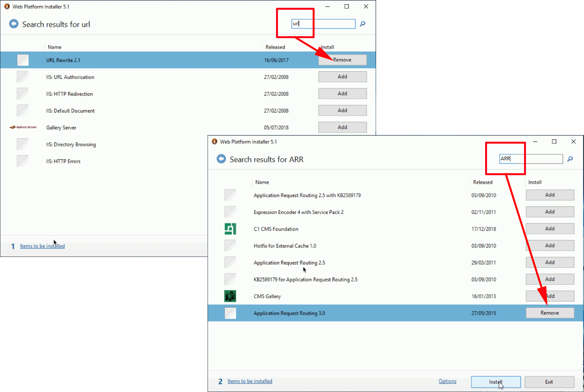Screen dimensions: 584x392
Task: Click Name column header in url window
Action: (55, 47)
